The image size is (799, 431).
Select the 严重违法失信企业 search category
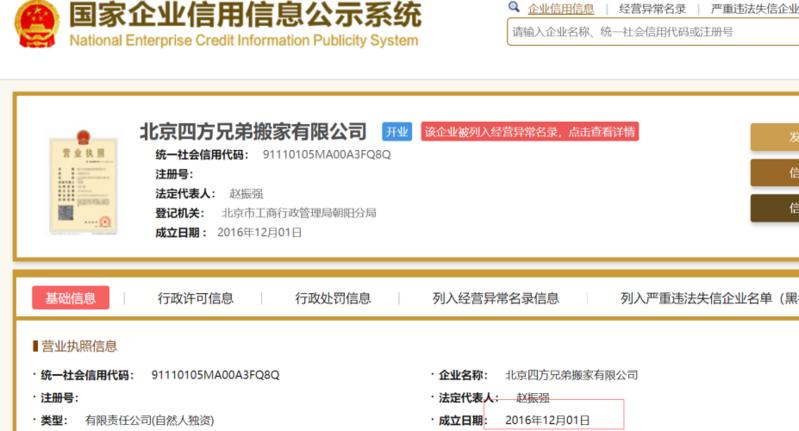point(755,9)
